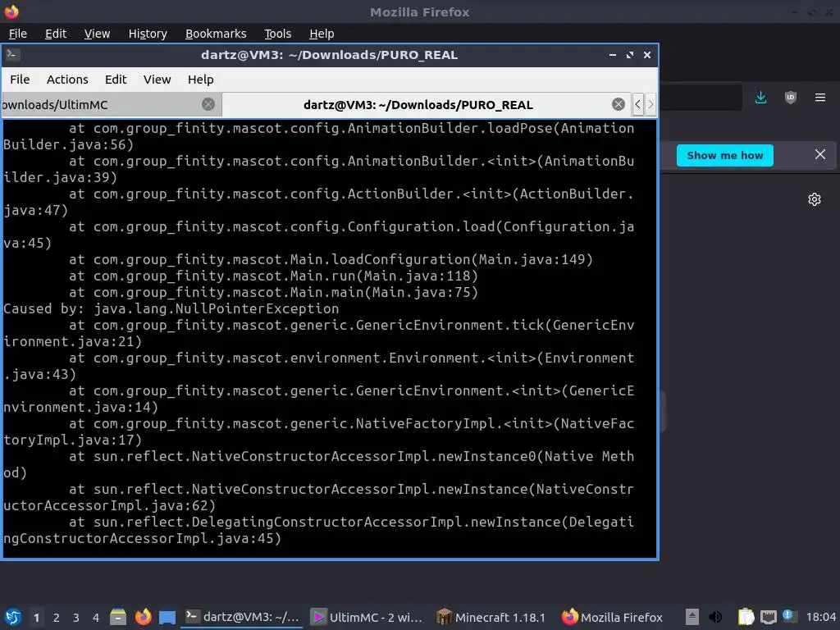Open the uBlock Origin shield icon

791,98
